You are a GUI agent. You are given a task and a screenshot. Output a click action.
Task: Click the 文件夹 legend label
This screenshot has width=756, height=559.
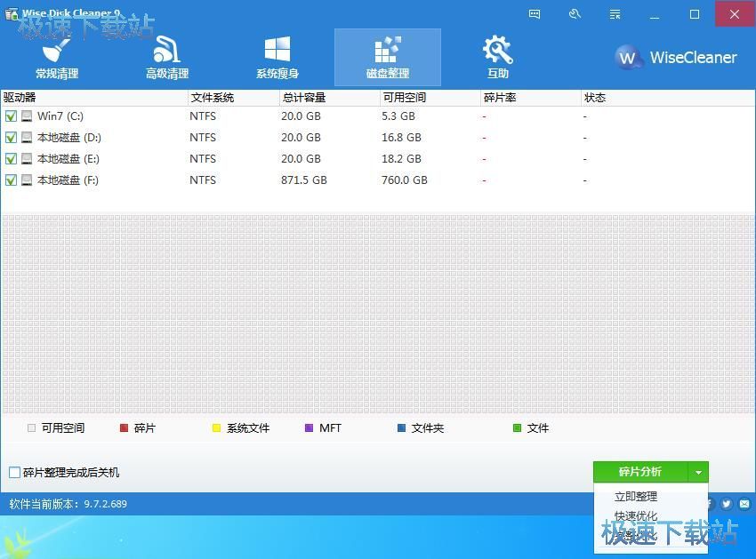pos(428,428)
